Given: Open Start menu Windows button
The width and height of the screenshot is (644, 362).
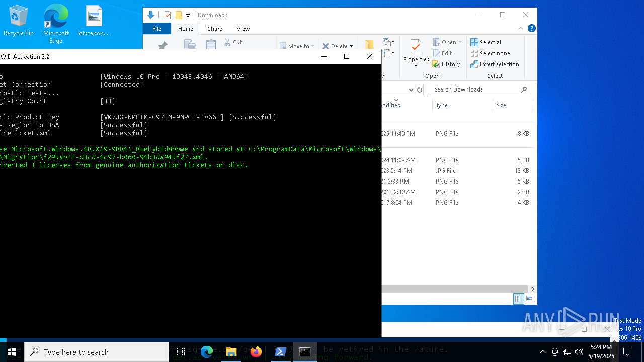Looking at the screenshot, I should [x=12, y=352].
